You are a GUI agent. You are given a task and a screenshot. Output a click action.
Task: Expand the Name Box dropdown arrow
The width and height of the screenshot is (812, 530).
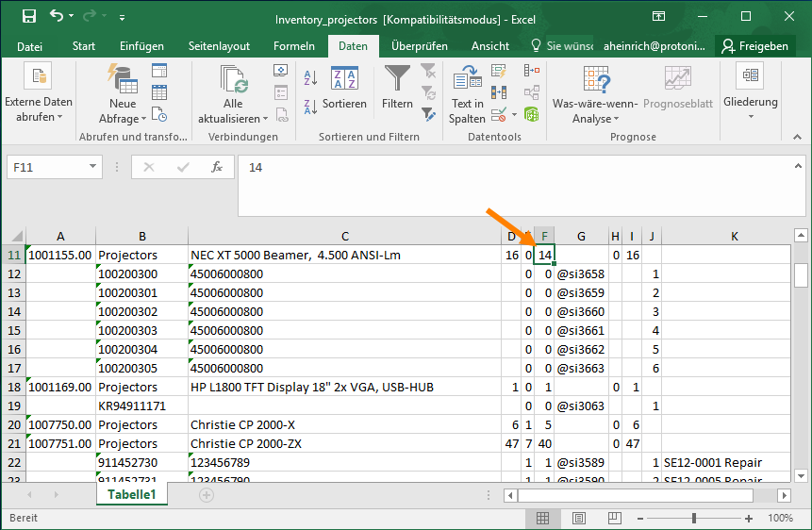click(92, 167)
